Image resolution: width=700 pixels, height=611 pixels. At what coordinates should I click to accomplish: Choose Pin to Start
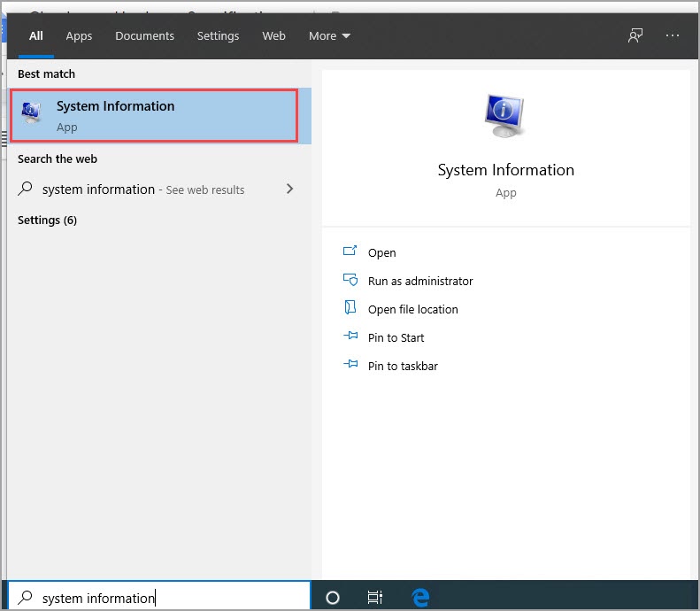396,337
